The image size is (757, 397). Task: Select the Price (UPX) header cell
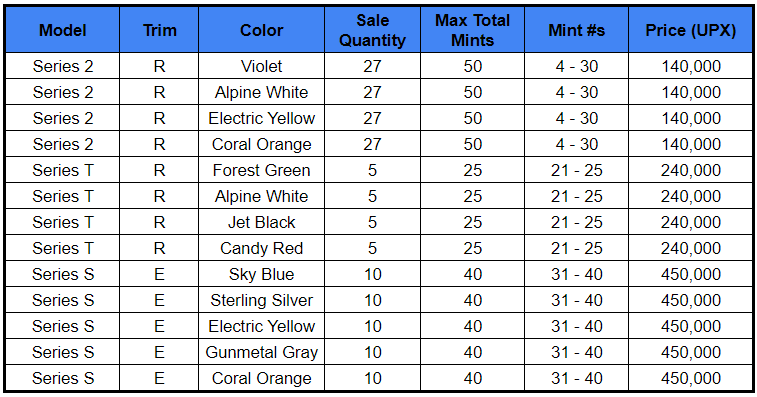pos(690,30)
